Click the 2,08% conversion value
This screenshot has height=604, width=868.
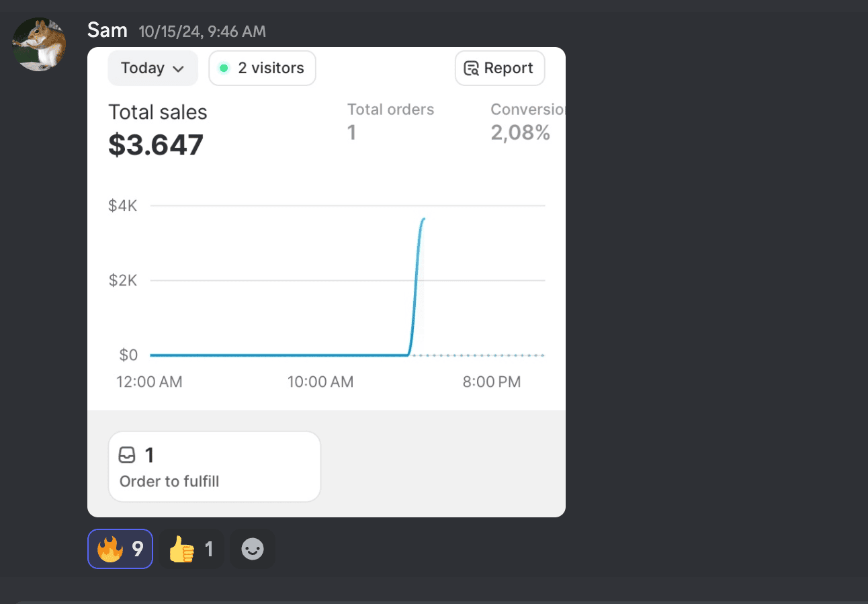click(x=521, y=133)
